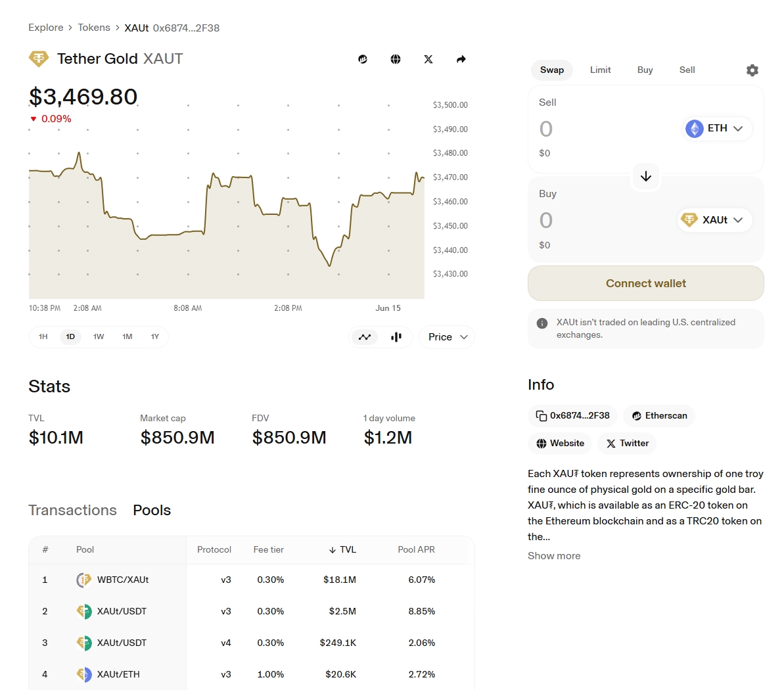Open the v3 XAUt/USDT pool with $2.5M TVL

(x=252, y=612)
